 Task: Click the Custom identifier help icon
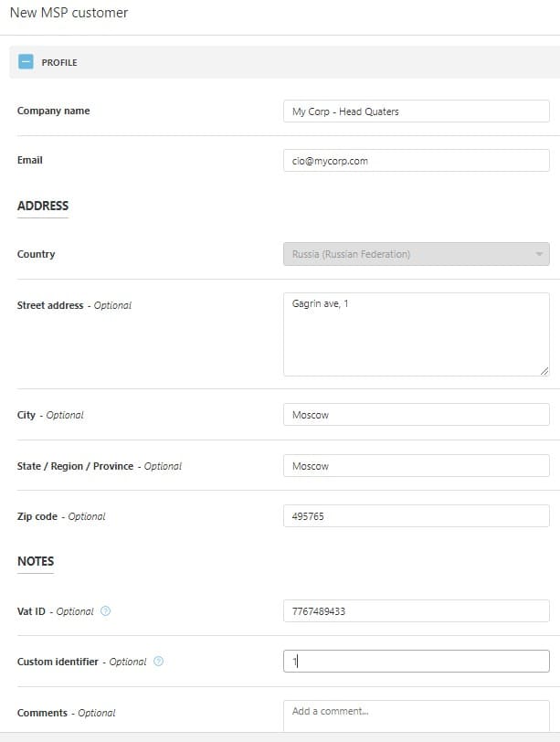click(159, 662)
